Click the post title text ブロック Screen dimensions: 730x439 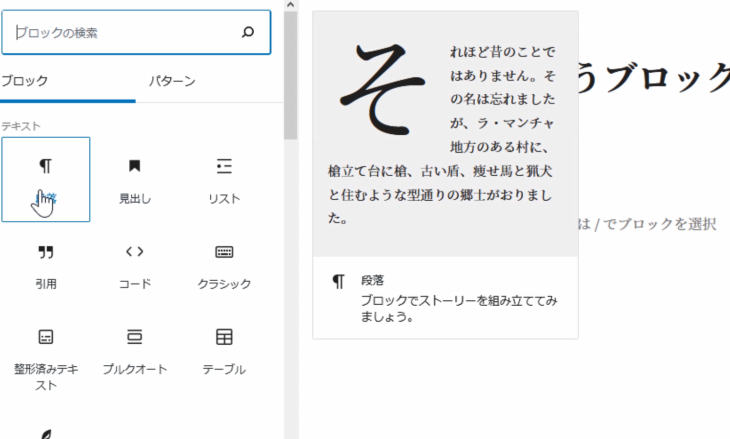click(x=669, y=77)
